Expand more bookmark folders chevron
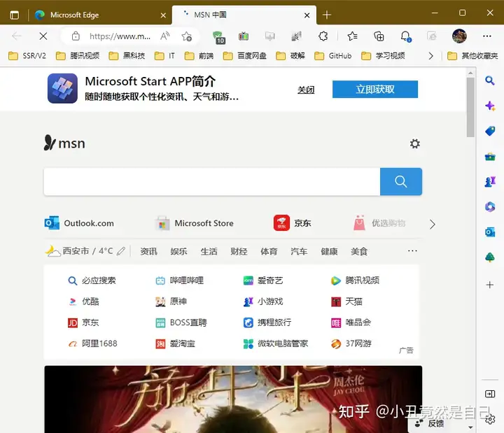504x433 pixels. [x=430, y=56]
